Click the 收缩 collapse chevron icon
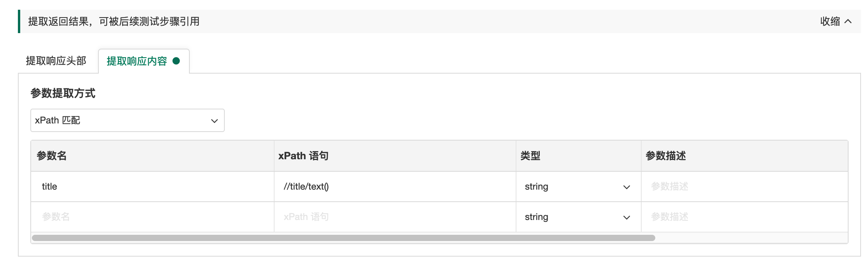The image size is (868, 264). tap(848, 21)
